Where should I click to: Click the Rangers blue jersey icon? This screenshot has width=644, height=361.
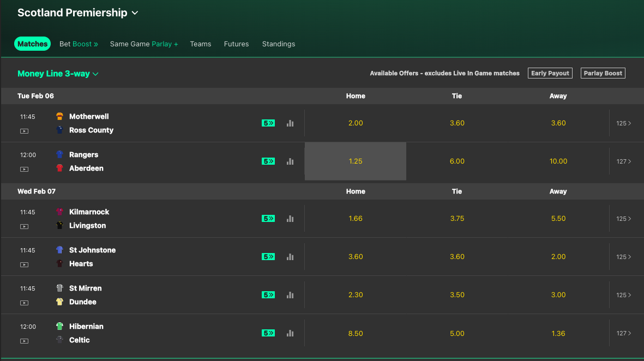(59, 154)
